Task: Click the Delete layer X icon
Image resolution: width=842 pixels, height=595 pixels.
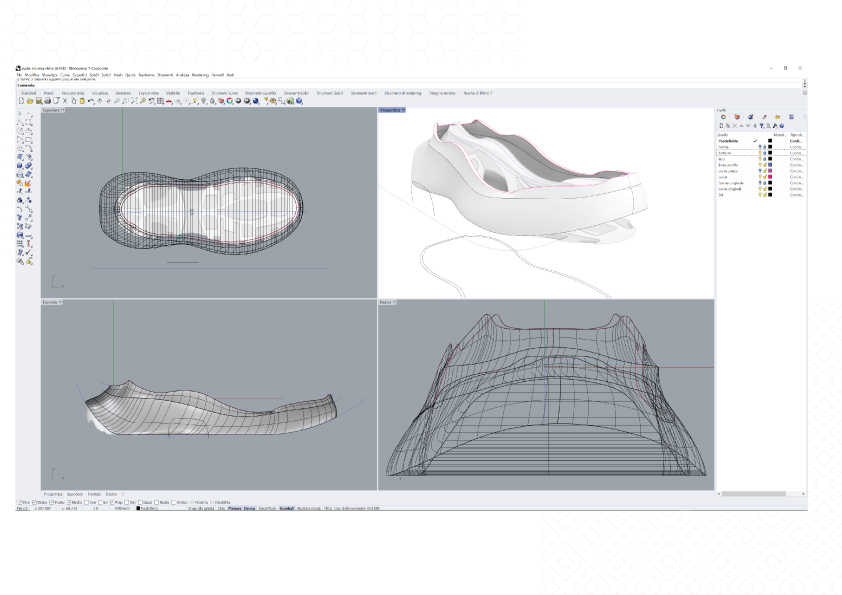Action: coord(735,126)
